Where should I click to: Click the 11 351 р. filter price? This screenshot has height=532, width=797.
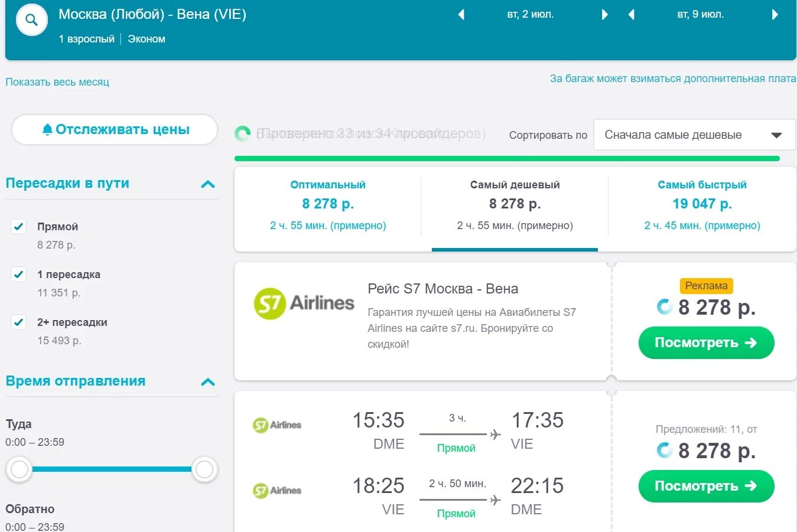pyautogui.click(x=59, y=293)
